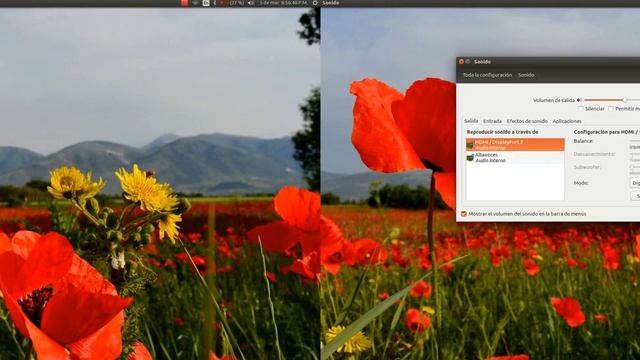The image size is (640, 360).
Task: Toggle the Permitir checkbox next to Silenciar
Action: pos(611,109)
